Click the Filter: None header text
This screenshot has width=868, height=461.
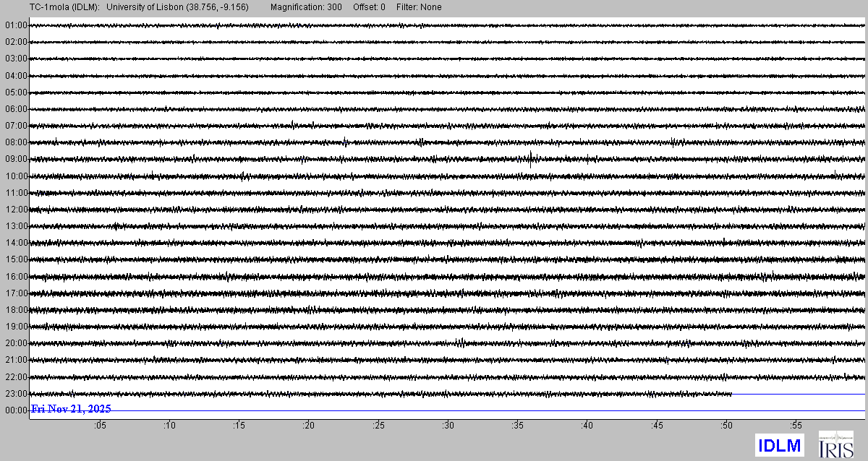pyautogui.click(x=419, y=7)
